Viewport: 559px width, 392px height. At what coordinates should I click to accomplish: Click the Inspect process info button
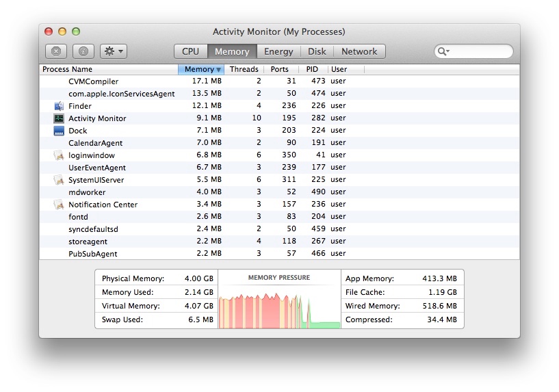pos(83,51)
